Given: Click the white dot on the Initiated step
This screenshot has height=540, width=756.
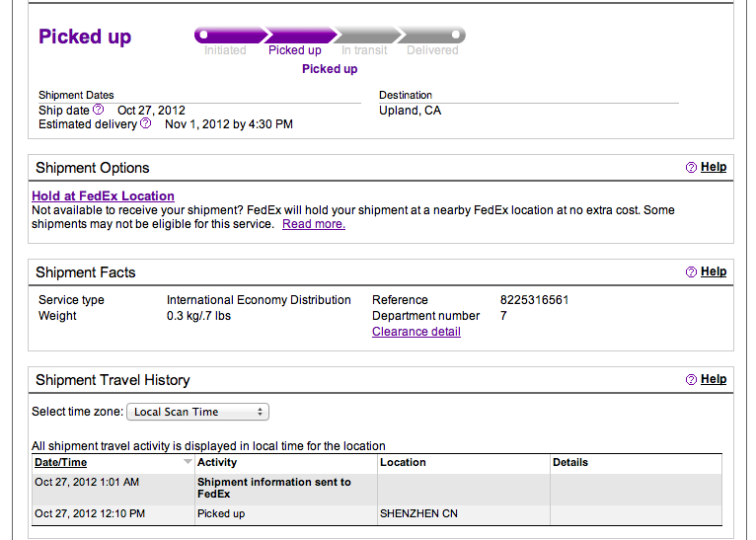Looking at the screenshot, I should pos(204,35).
